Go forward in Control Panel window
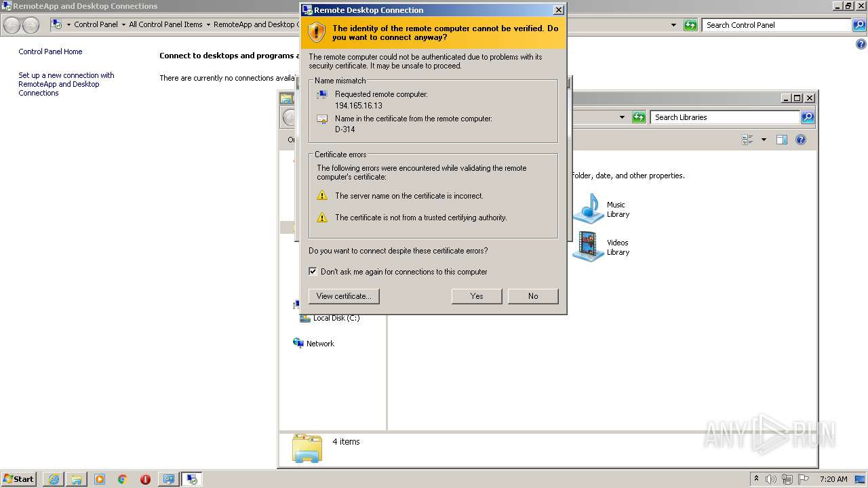868x488 pixels. pos(31,25)
